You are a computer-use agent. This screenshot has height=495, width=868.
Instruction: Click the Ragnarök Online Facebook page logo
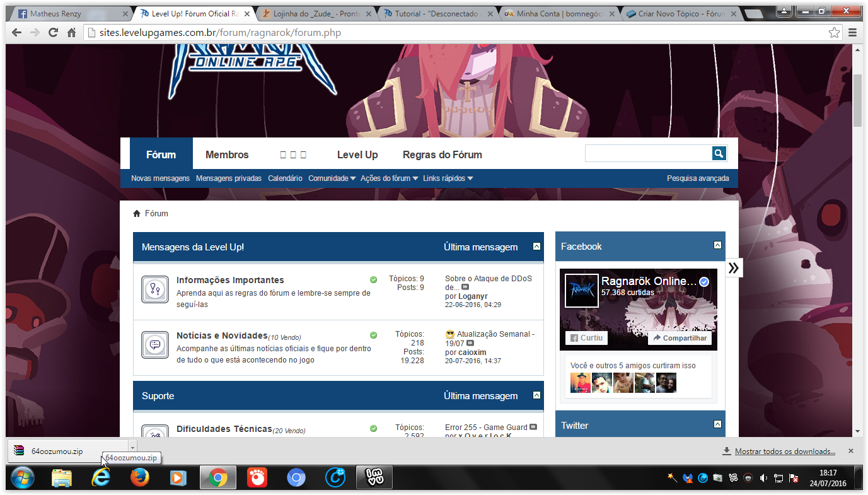[581, 290]
